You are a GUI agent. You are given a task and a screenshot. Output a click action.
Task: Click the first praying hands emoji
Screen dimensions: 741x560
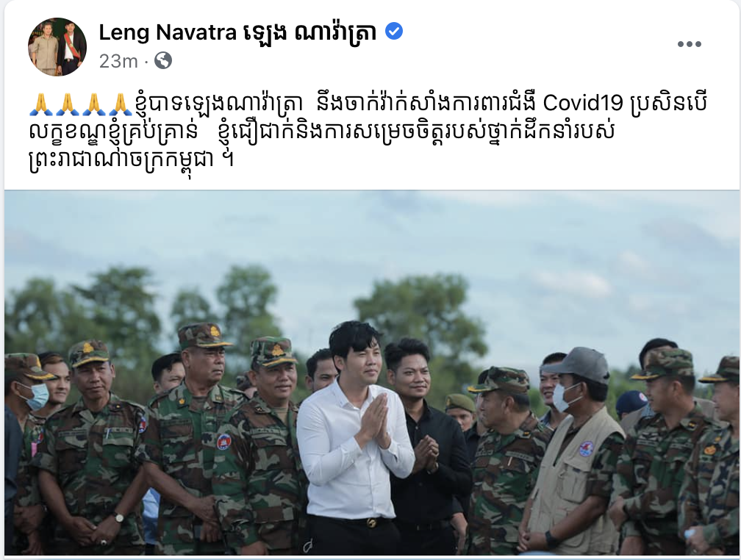point(42,104)
